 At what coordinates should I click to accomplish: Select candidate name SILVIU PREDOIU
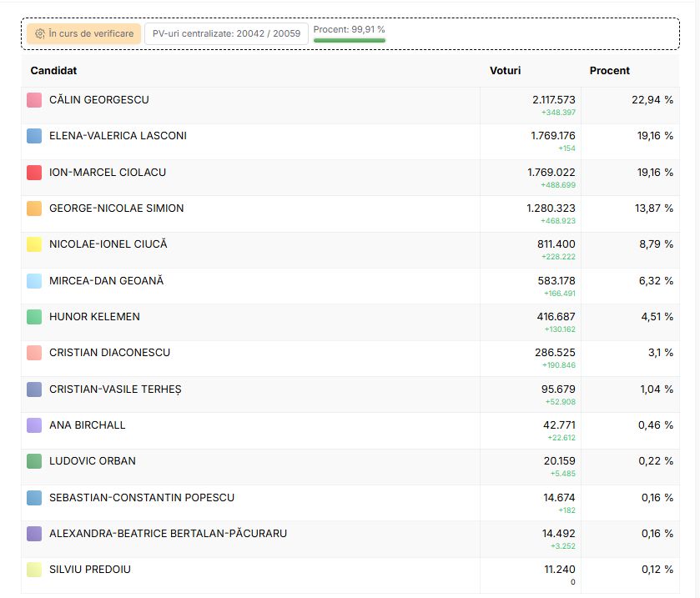(x=90, y=570)
